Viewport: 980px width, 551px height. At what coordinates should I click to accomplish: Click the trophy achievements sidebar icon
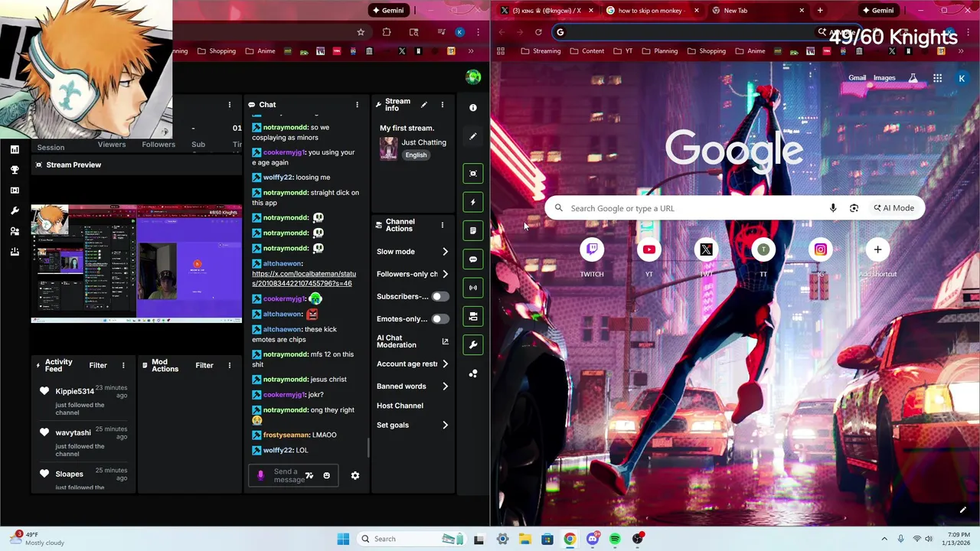15,170
